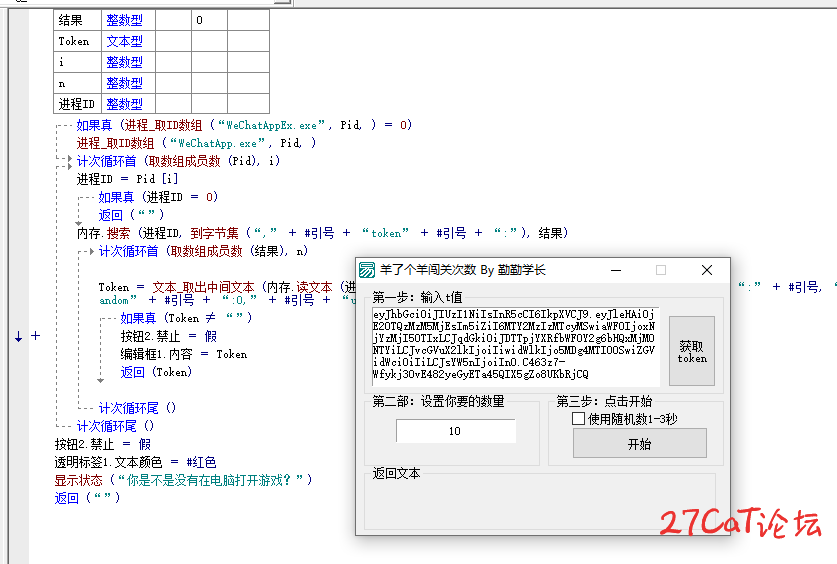Click the blue down arrow in the gutter
This screenshot has height=564, width=837.
click(x=19, y=336)
